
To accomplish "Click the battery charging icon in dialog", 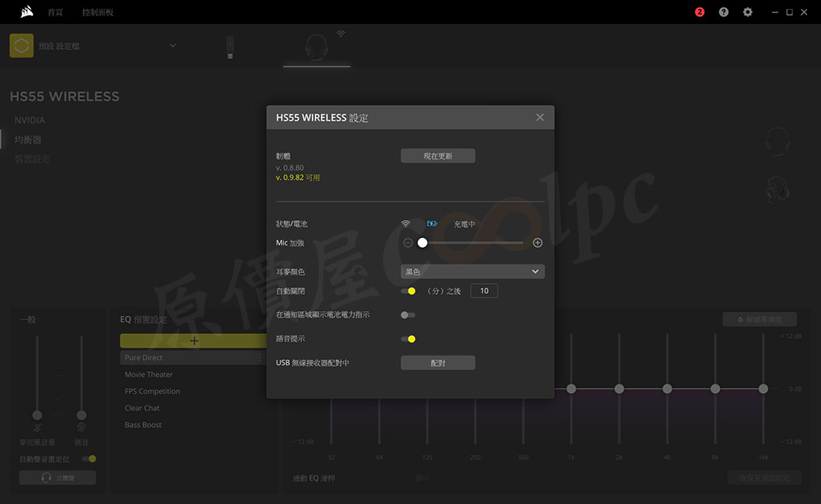I will tap(432, 223).
